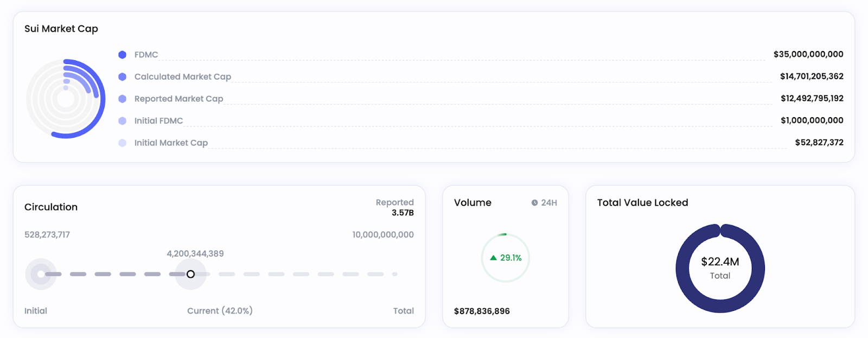Click the $22.4M Total center label

point(720,262)
